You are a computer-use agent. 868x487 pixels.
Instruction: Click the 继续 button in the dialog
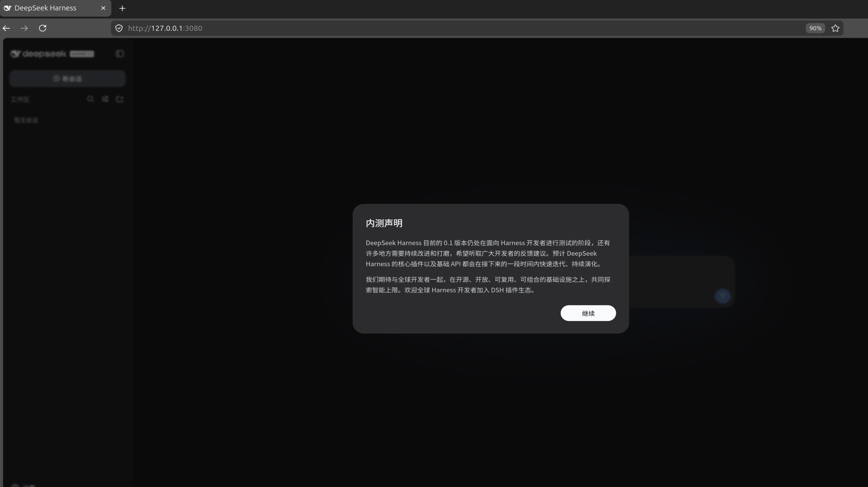[588, 313]
